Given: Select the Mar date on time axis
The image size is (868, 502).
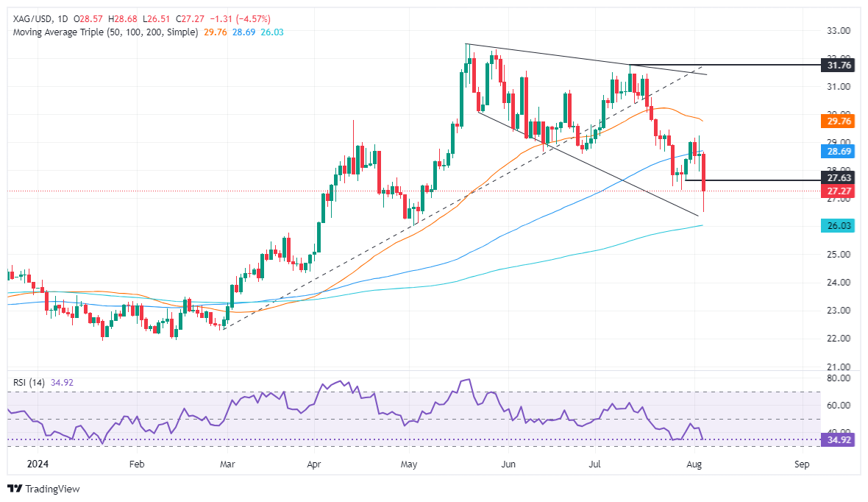Looking at the screenshot, I should coord(227,464).
